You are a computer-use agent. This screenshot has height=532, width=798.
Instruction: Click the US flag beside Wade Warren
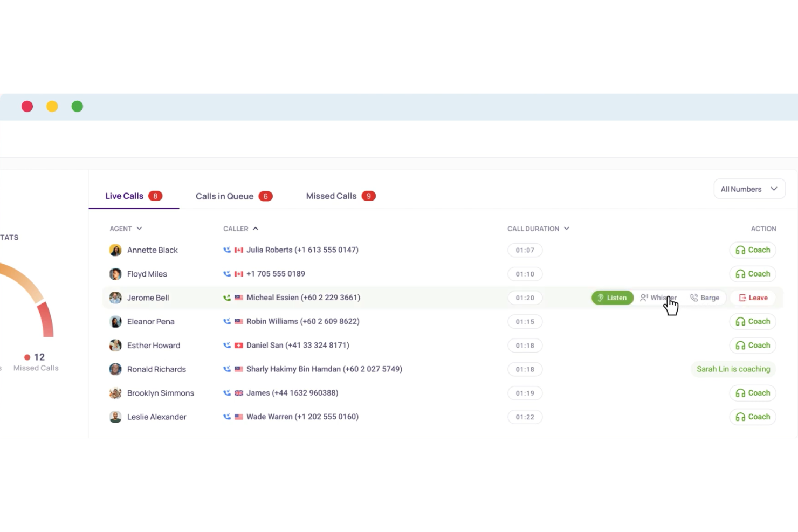(238, 416)
